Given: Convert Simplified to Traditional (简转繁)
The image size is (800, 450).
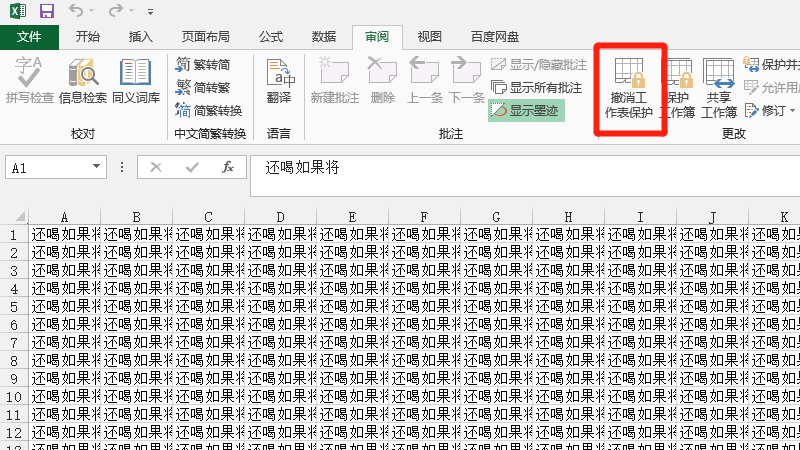Looking at the screenshot, I should click(203, 87).
